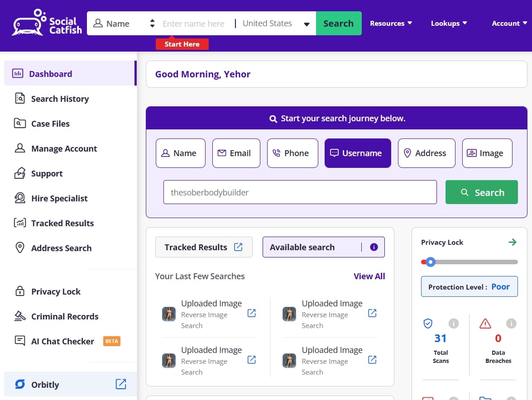Click the Protection Level: Poor box
Viewport: 532px width, 400px height.
(469, 286)
